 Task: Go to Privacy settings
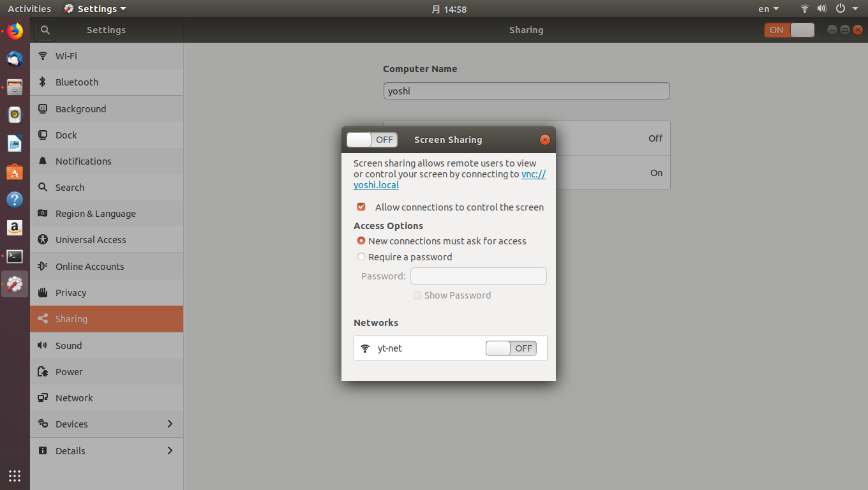[107, 293]
